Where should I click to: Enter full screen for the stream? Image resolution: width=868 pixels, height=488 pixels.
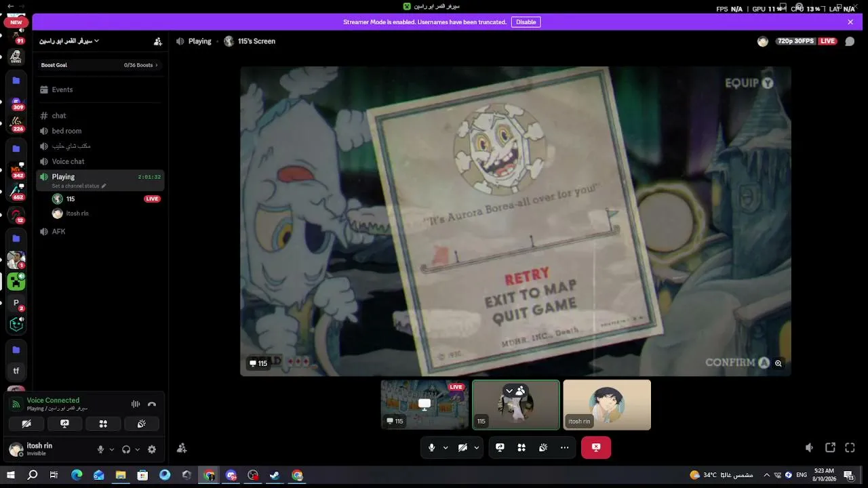tap(850, 447)
